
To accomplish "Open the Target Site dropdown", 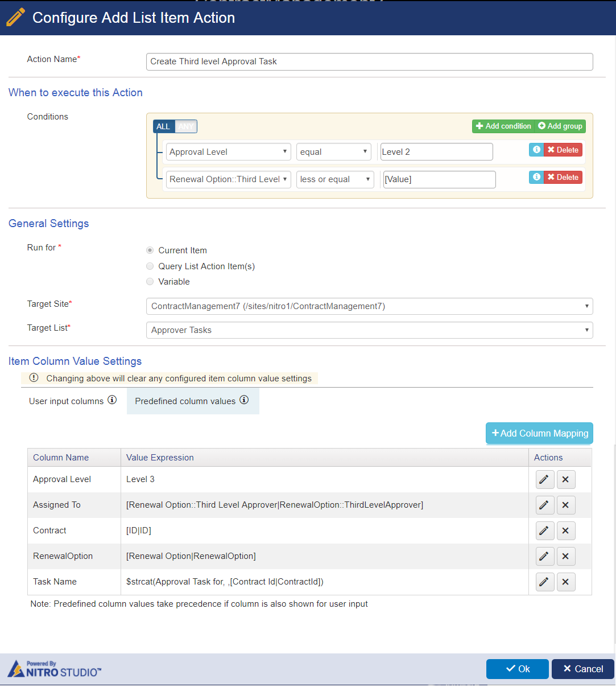I will (370, 306).
